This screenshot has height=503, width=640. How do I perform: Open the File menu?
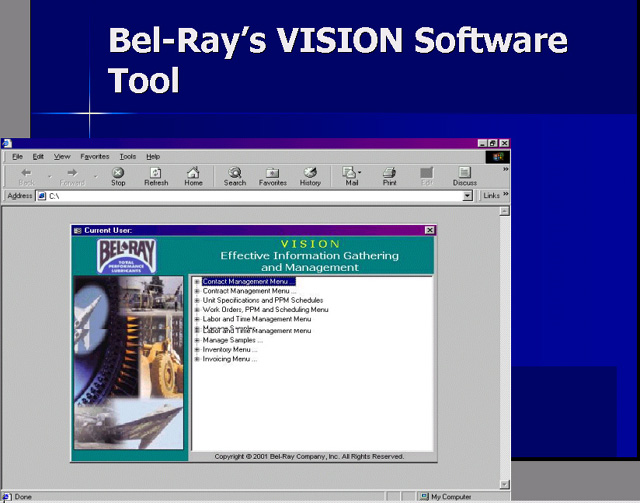point(17,157)
